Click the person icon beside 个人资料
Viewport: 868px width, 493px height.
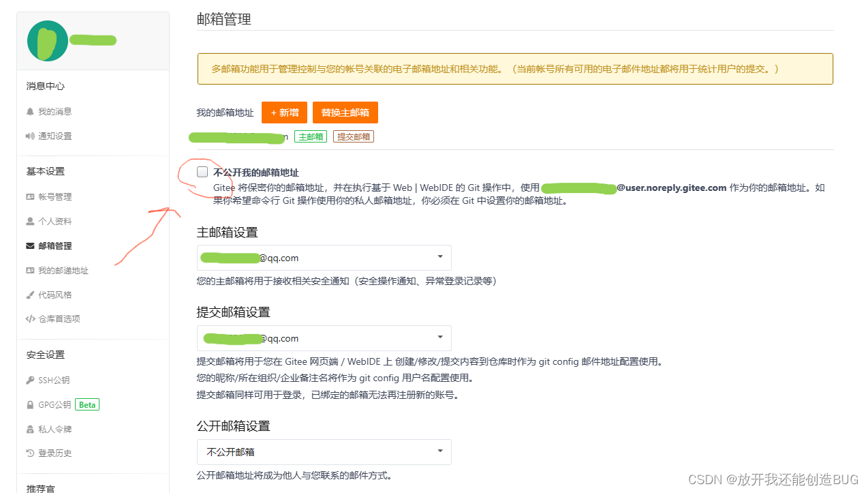(x=30, y=221)
